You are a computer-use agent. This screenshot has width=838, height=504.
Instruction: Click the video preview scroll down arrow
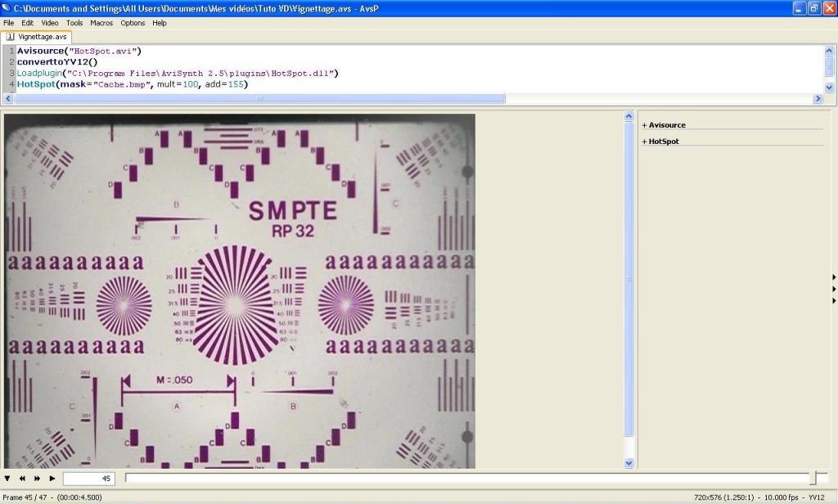tap(629, 463)
